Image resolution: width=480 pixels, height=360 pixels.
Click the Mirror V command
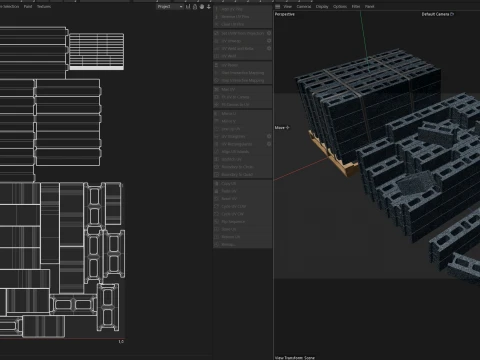[x=243, y=121]
